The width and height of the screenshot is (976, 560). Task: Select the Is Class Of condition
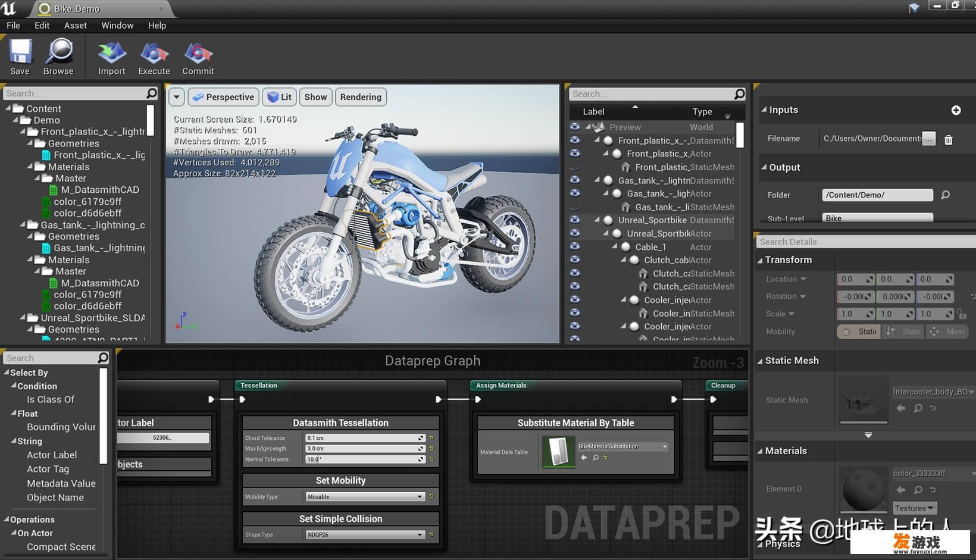(51, 399)
